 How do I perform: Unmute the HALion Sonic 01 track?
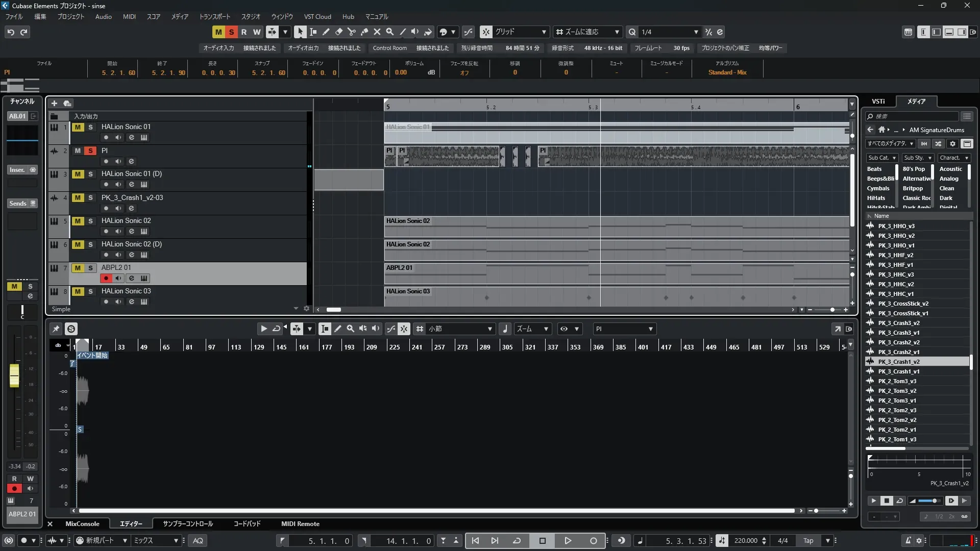pos(78,127)
